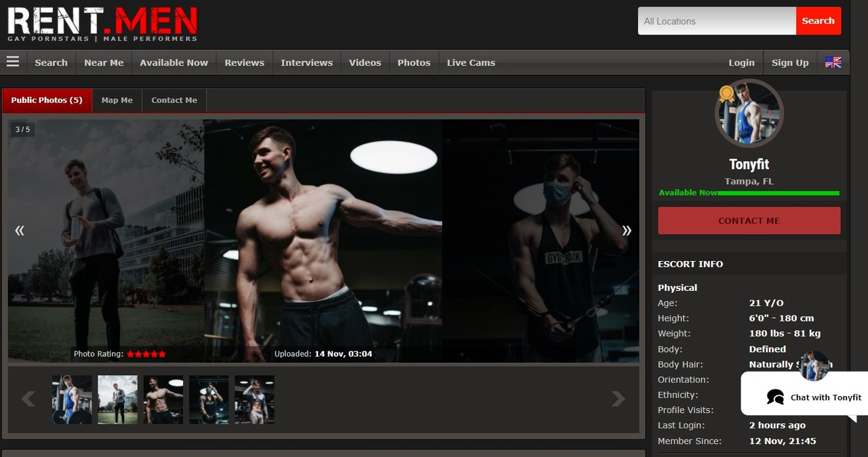Screen dimensions: 868x457
Task: Select the third gallery thumbnail
Action: tap(163, 399)
